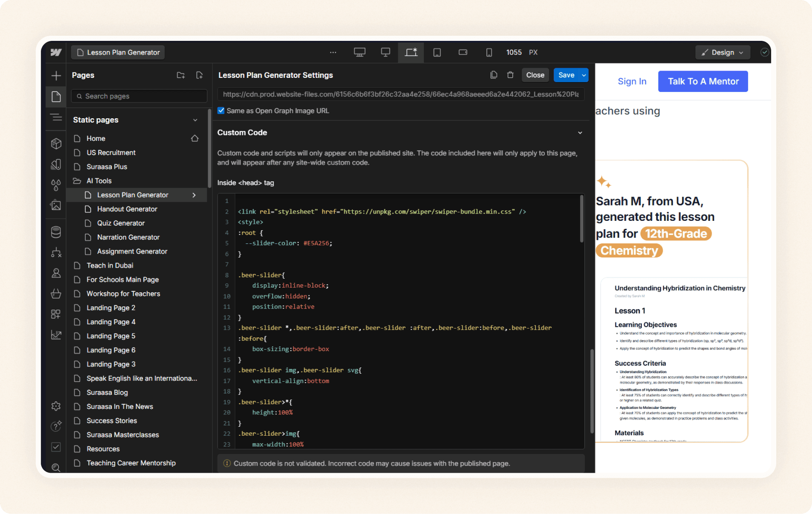Select the For Schools Main Page
Image resolution: width=812 pixels, height=514 pixels.
137,280
